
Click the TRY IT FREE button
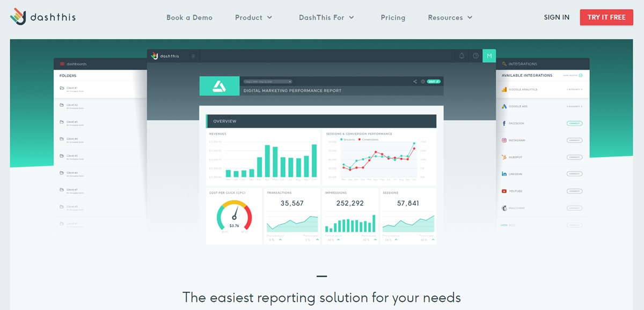point(606,17)
